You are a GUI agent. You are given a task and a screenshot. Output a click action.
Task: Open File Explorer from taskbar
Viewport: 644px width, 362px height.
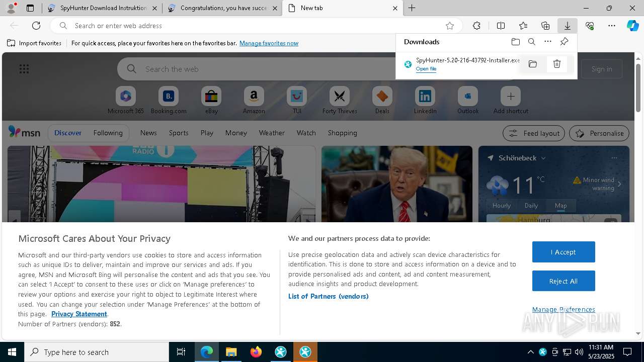231,352
